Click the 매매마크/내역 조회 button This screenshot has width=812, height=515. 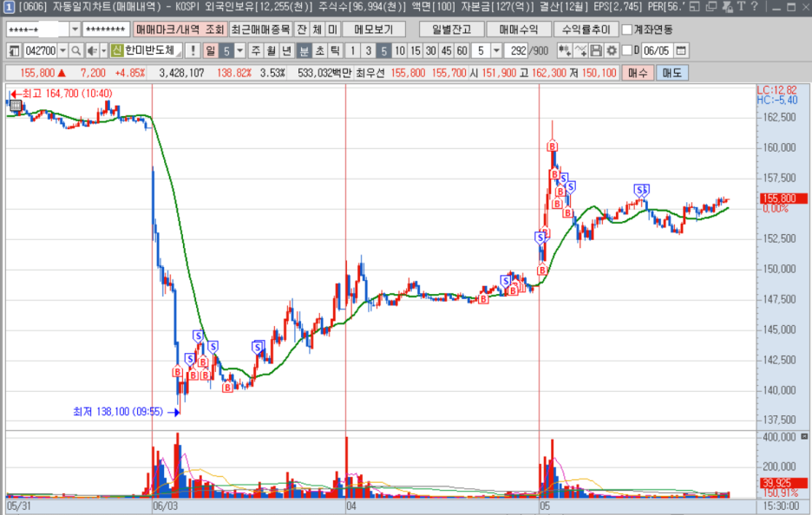click(x=180, y=29)
